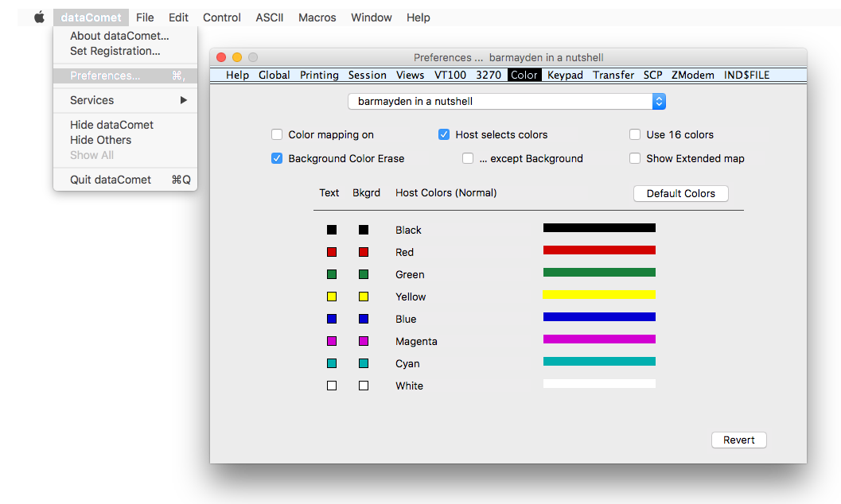Click the Green text color swatch
The image size is (841, 504).
coord(332,274)
